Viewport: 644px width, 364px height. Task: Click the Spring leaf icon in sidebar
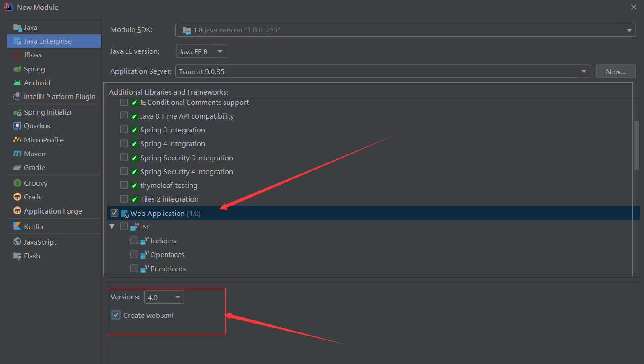tap(17, 69)
